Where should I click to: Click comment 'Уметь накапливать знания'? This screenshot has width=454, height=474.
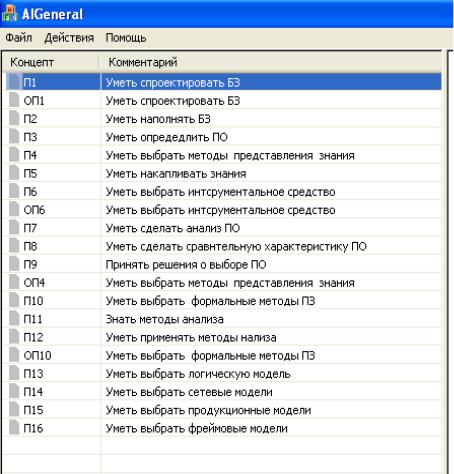click(x=176, y=174)
